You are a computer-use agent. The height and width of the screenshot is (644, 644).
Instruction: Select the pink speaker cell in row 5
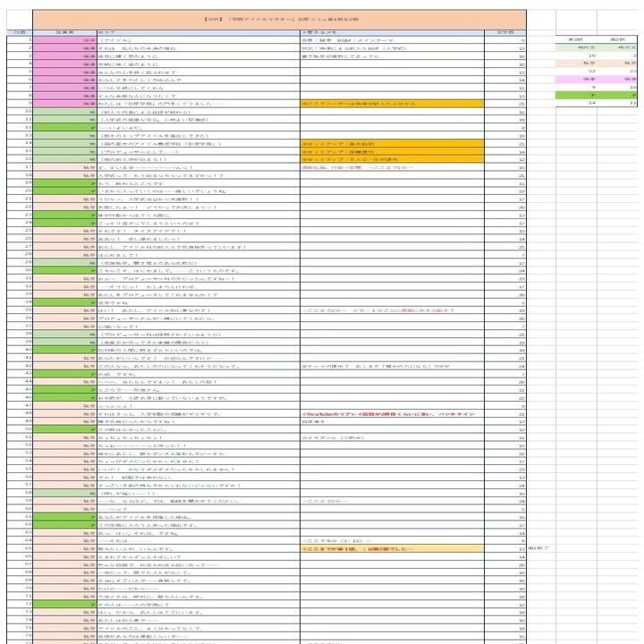[65, 72]
